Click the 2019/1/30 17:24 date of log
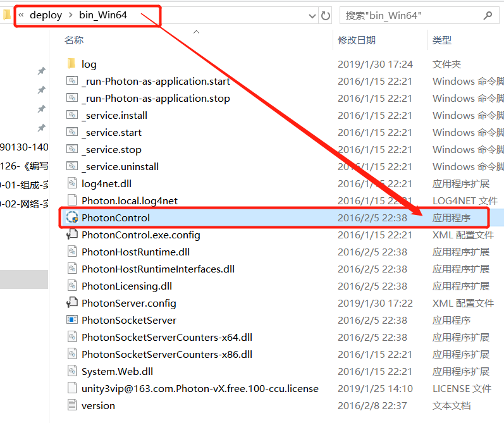504x423 pixels. coord(375,64)
